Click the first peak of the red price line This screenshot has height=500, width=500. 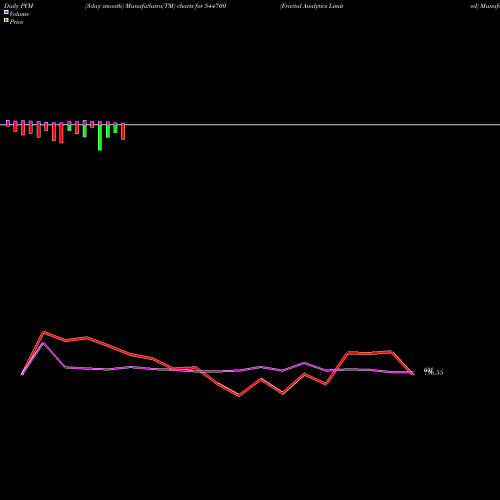43,332
